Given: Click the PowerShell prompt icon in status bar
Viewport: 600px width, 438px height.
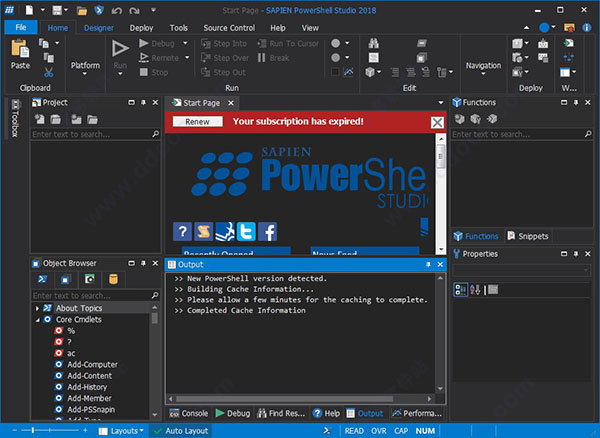Looking at the screenshot, I should (326, 431).
